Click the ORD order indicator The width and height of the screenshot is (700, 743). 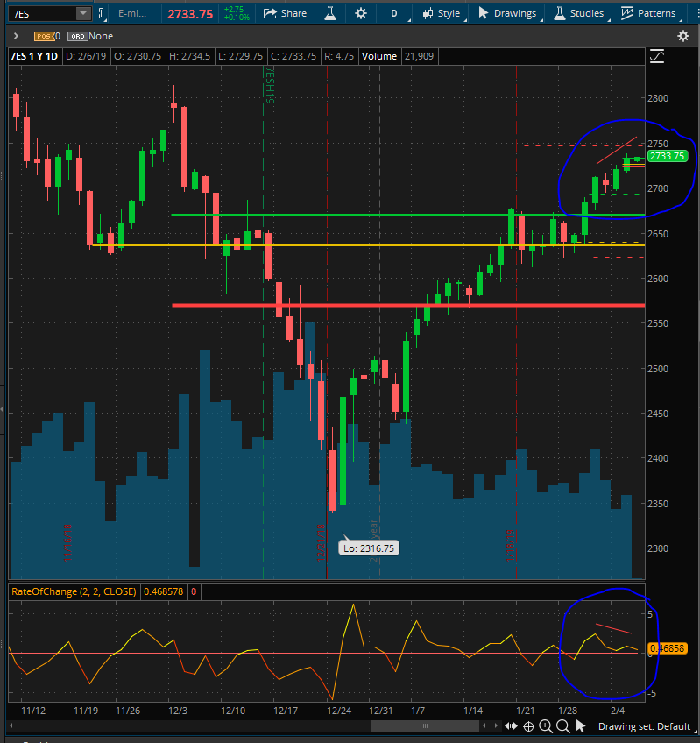pos(78,36)
